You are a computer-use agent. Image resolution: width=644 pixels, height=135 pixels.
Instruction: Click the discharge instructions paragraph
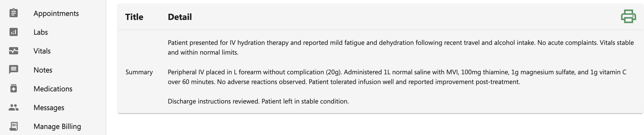pyautogui.click(x=258, y=101)
